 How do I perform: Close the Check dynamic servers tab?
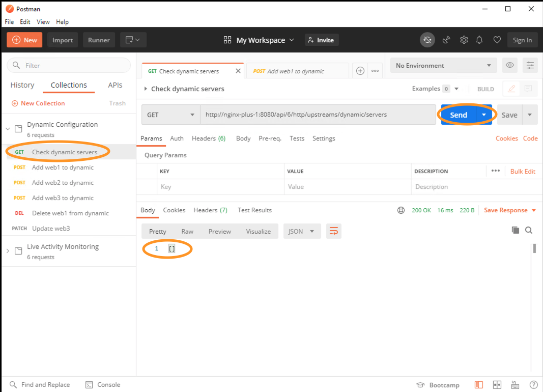point(238,71)
